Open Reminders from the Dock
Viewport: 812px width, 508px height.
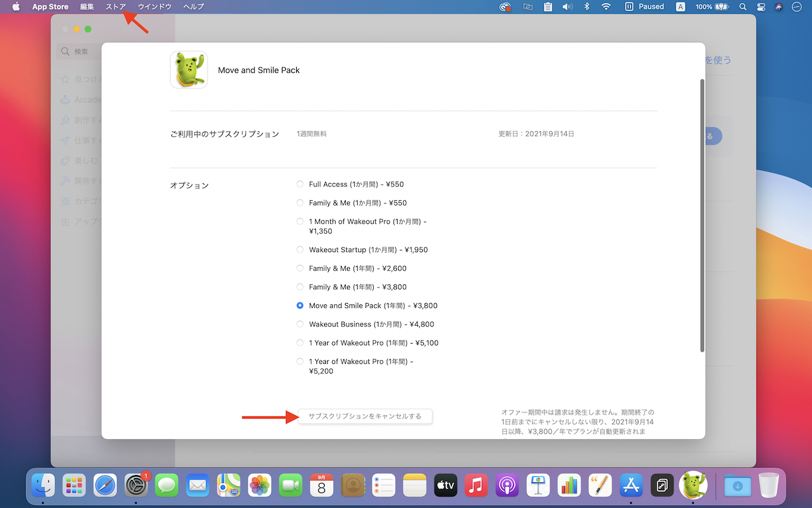click(383, 485)
